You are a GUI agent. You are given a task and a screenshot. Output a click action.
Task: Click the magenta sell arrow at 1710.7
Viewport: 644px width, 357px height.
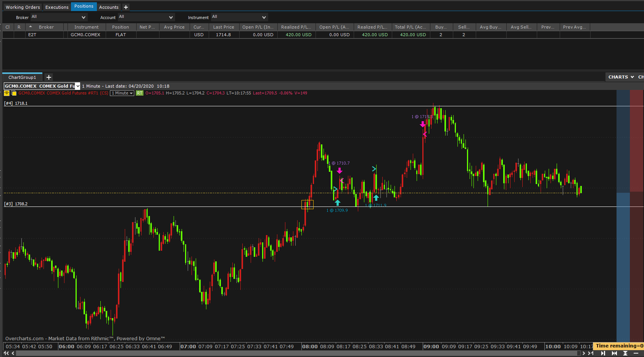340,171
